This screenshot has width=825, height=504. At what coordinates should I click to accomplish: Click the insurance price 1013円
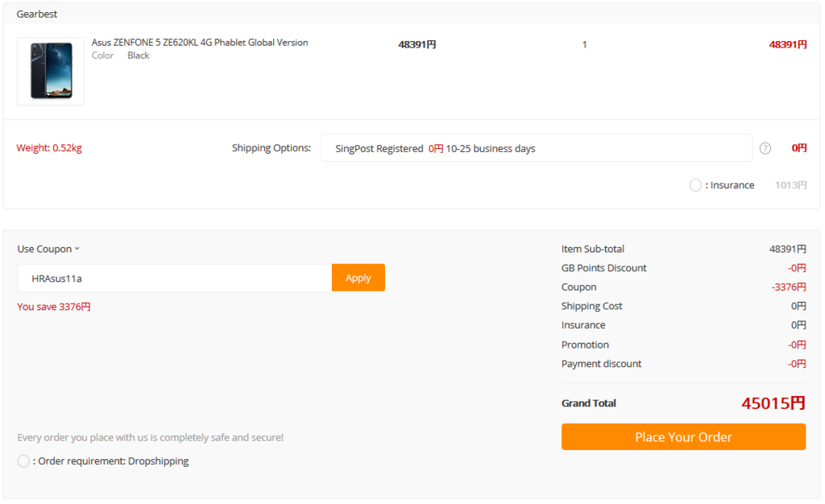pos(791,185)
